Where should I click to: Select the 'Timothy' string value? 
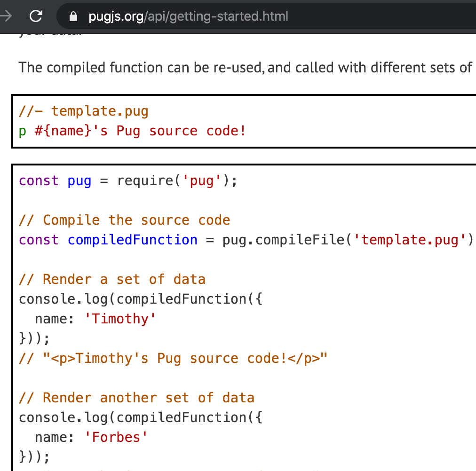tap(121, 319)
